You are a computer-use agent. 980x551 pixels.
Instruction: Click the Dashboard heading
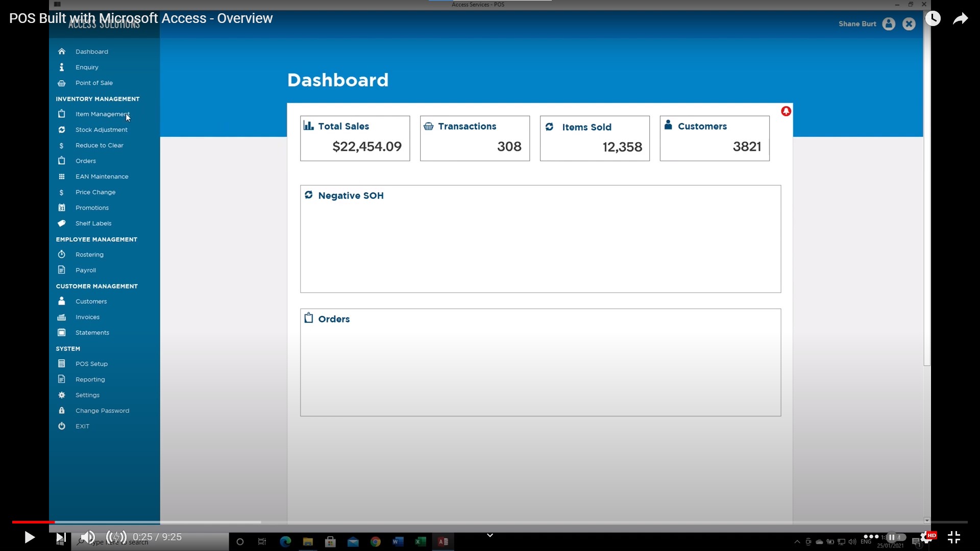[x=338, y=80]
